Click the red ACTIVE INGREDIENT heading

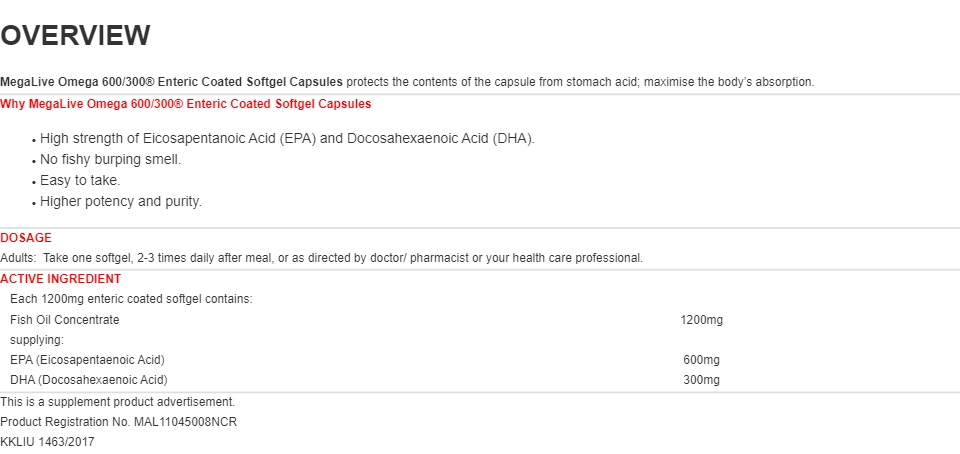pyautogui.click(x=61, y=279)
